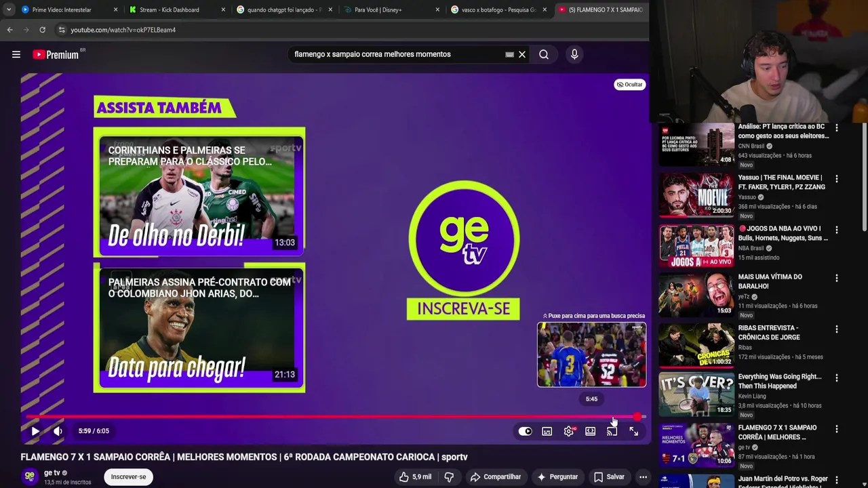Open options menu for NBA AO VIVO video
This screenshot has width=868, height=488.
click(836, 230)
